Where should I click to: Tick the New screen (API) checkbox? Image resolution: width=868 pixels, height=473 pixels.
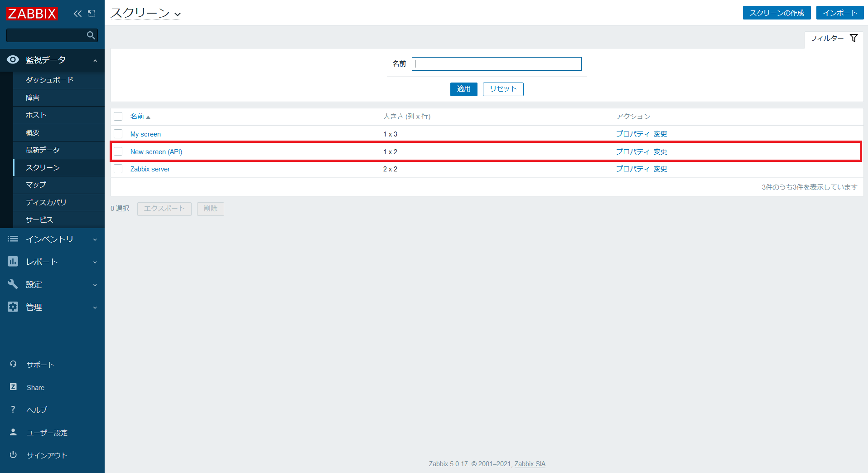pos(118,151)
